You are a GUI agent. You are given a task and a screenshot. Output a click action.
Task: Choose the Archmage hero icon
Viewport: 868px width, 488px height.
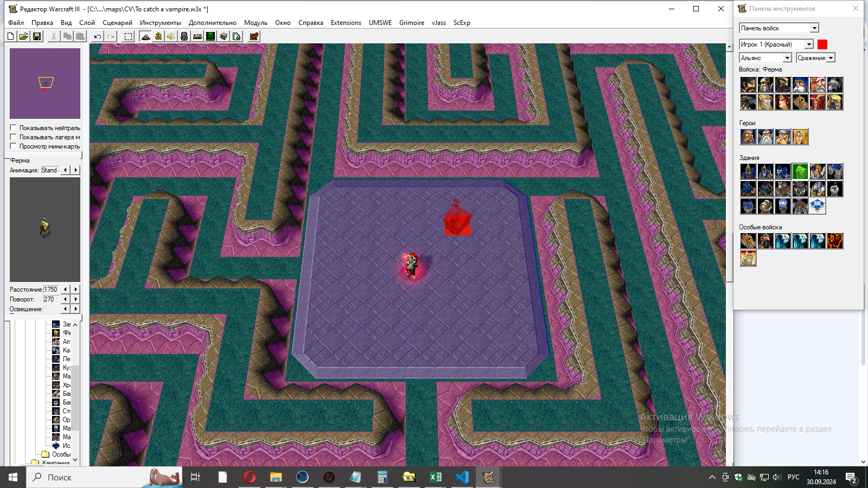tap(765, 137)
